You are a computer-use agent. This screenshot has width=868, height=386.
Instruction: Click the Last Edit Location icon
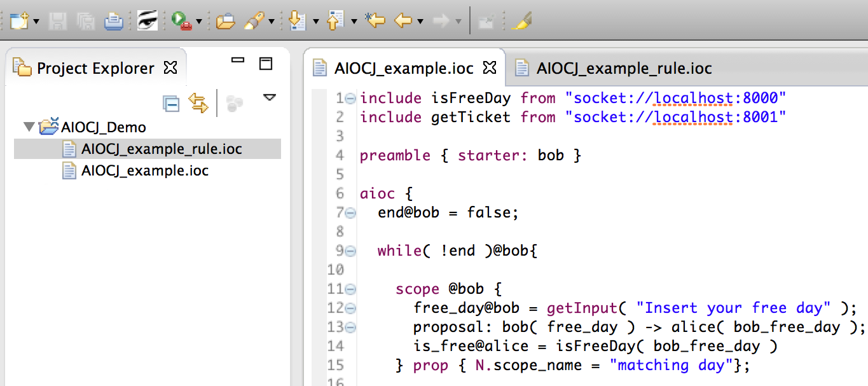pos(375,21)
